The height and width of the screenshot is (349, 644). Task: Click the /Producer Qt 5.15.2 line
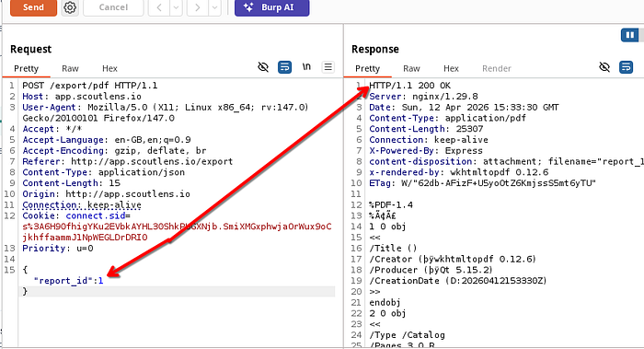pos(431,270)
